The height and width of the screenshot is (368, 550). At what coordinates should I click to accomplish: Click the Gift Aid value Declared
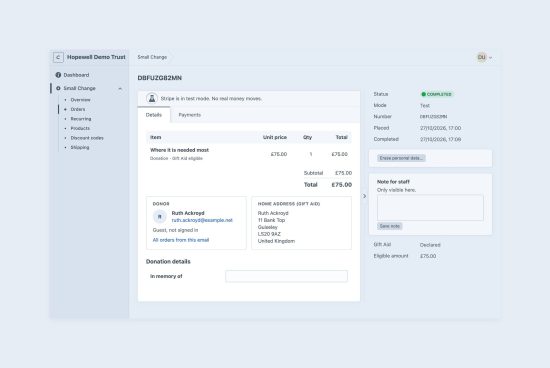click(430, 245)
